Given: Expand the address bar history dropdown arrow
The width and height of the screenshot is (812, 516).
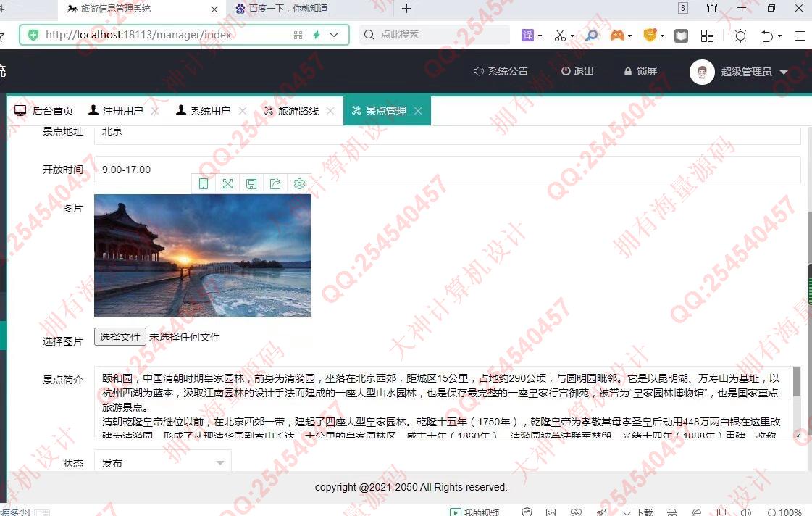Looking at the screenshot, I should point(334,35).
